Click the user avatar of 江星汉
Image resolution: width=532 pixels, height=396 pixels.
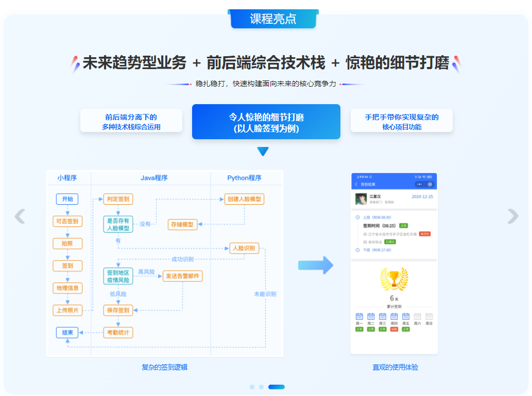tap(361, 199)
